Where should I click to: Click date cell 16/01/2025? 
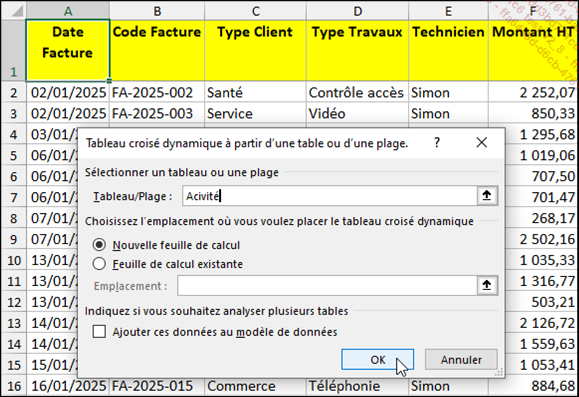point(68,386)
